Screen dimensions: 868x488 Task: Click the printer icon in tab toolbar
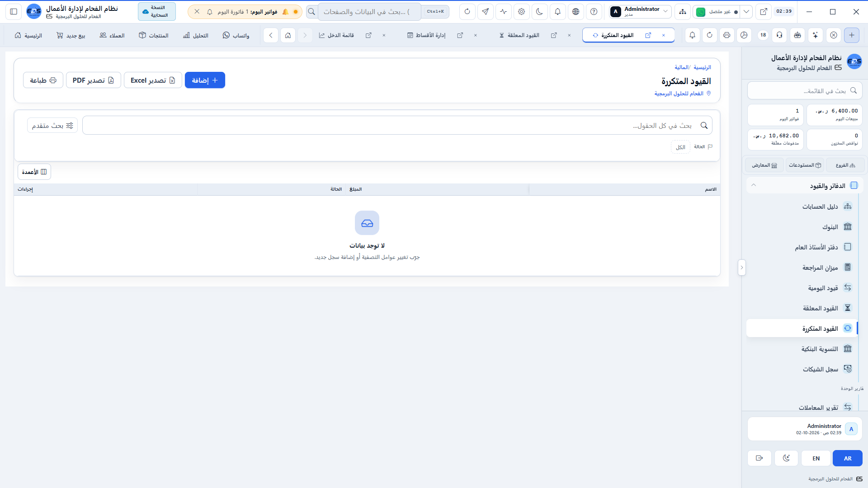pos(726,35)
